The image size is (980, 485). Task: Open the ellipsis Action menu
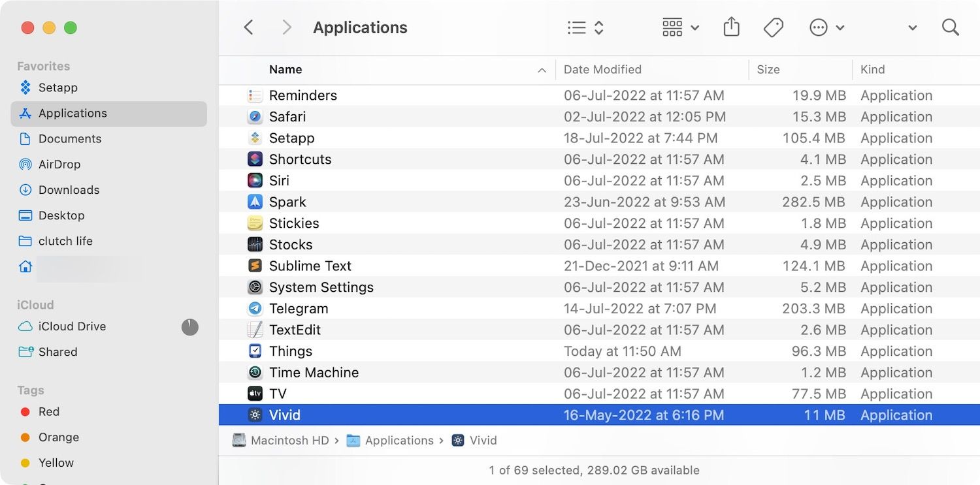pos(826,27)
